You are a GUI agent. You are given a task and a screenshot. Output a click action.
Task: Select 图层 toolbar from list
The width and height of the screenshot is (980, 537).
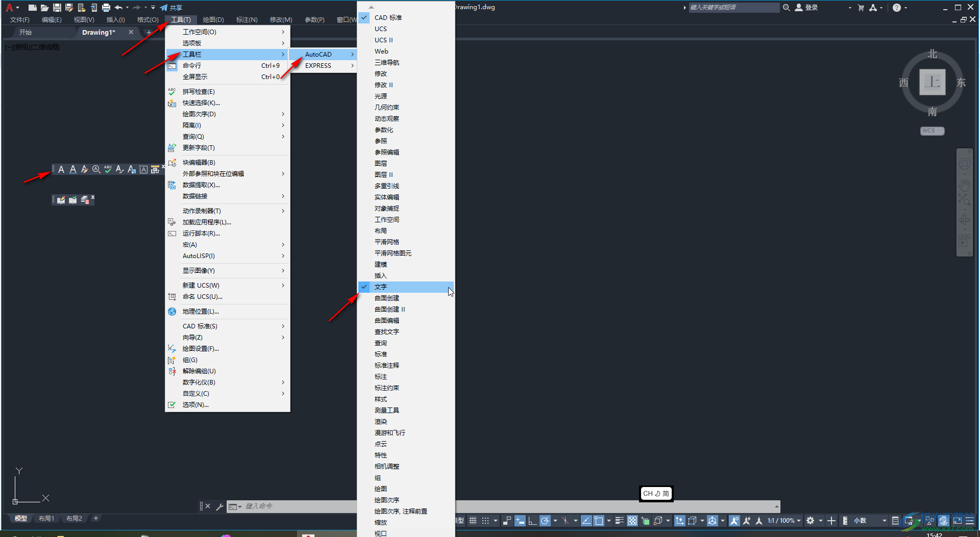(x=406, y=164)
